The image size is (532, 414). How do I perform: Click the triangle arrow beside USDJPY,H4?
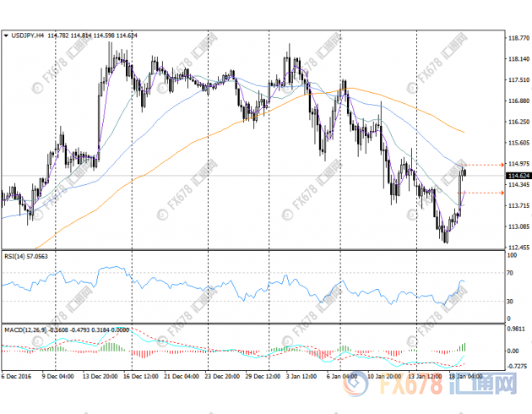[x=7, y=35]
